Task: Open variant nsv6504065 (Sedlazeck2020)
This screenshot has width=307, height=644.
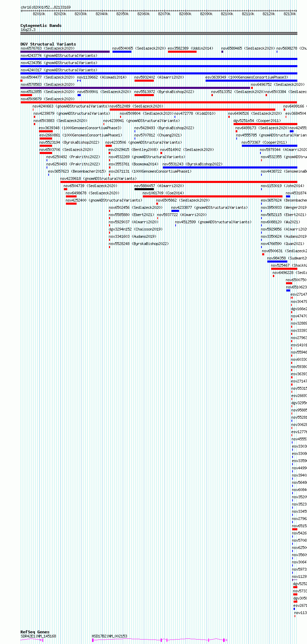Action: point(139,48)
